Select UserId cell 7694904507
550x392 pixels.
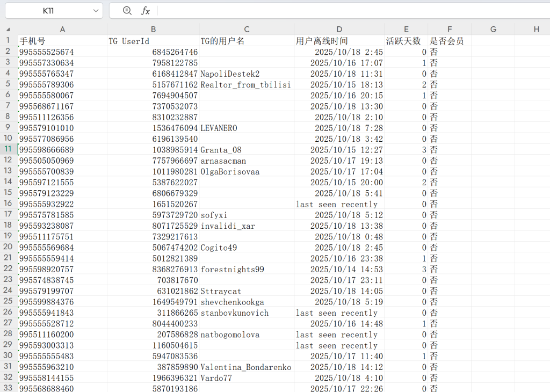pyautogui.click(x=153, y=96)
